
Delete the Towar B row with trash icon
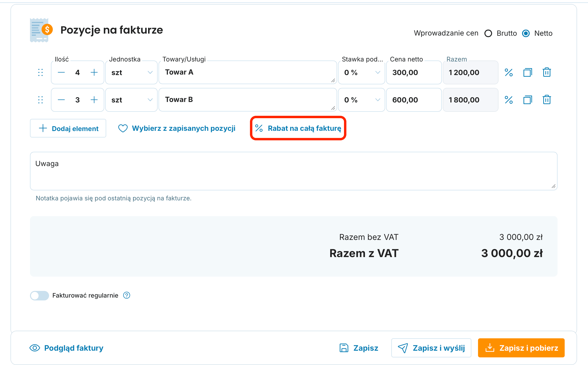click(547, 100)
